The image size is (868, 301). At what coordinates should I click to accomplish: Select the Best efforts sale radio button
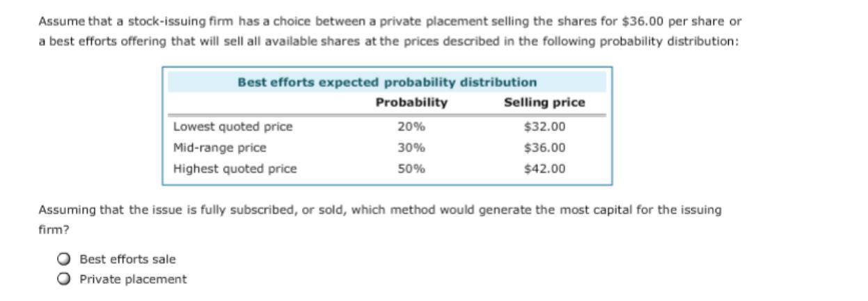[x=64, y=259]
